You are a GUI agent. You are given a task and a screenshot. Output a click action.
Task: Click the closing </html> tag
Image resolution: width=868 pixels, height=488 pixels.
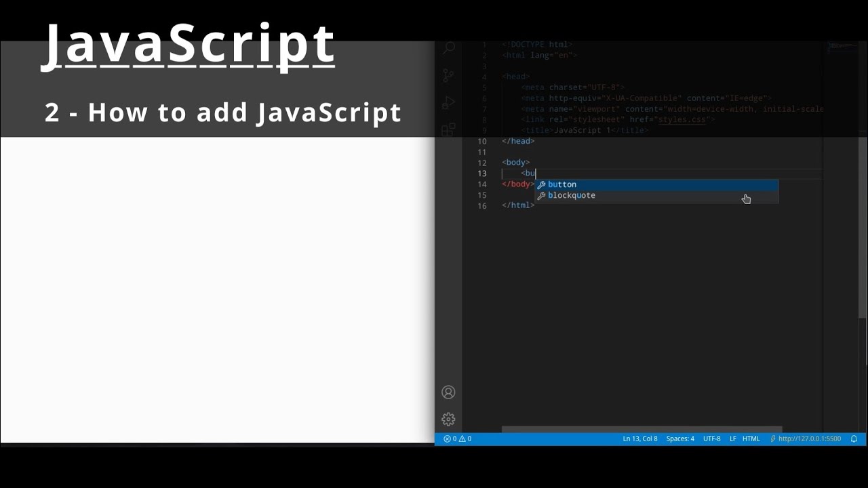[518, 205]
